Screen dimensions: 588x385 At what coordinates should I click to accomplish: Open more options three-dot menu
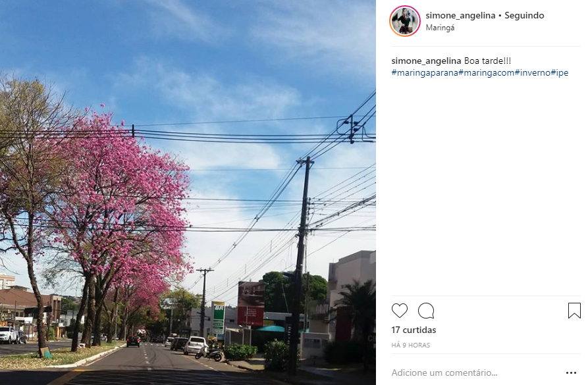tap(571, 372)
